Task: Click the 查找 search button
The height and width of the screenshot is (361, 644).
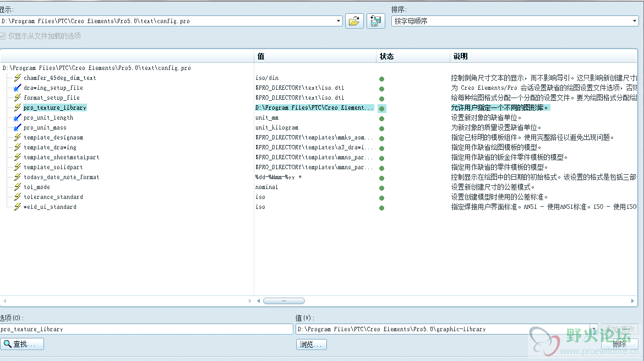Action: click(x=22, y=344)
